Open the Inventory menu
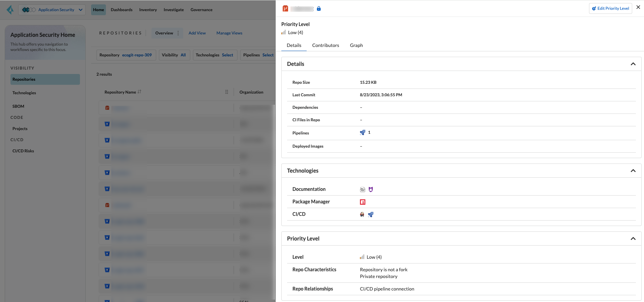The width and height of the screenshot is (644, 302). coord(148,10)
